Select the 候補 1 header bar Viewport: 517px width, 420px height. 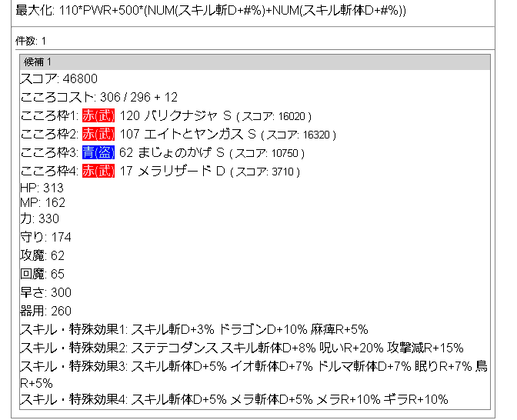point(255,62)
